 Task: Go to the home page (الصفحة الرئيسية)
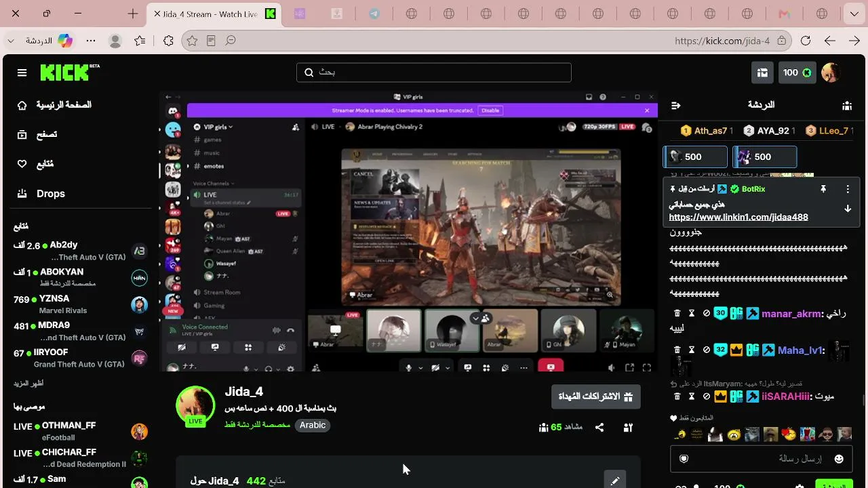pos(54,105)
